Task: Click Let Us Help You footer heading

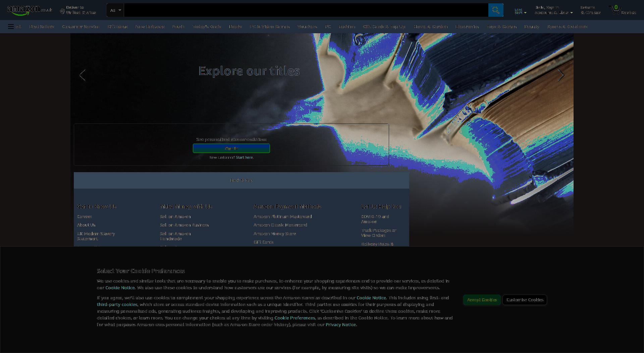Action: point(381,206)
